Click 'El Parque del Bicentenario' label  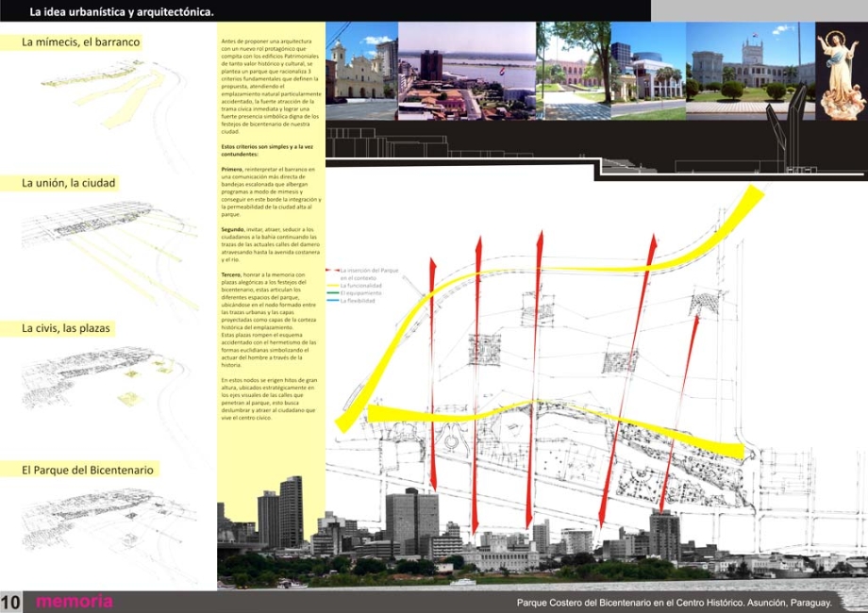coord(88,470)
